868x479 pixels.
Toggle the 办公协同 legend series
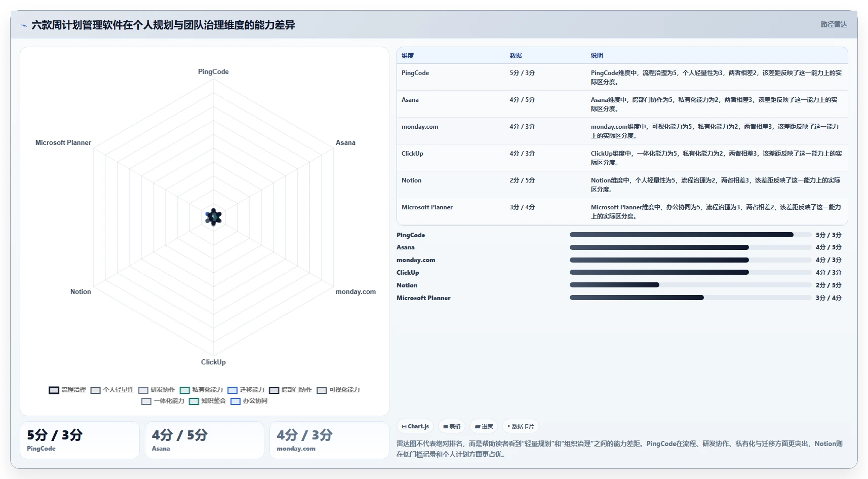(249, 401)
